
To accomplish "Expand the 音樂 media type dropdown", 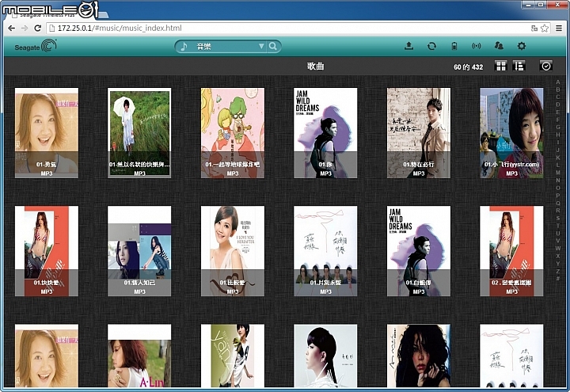I will [261, 46].
